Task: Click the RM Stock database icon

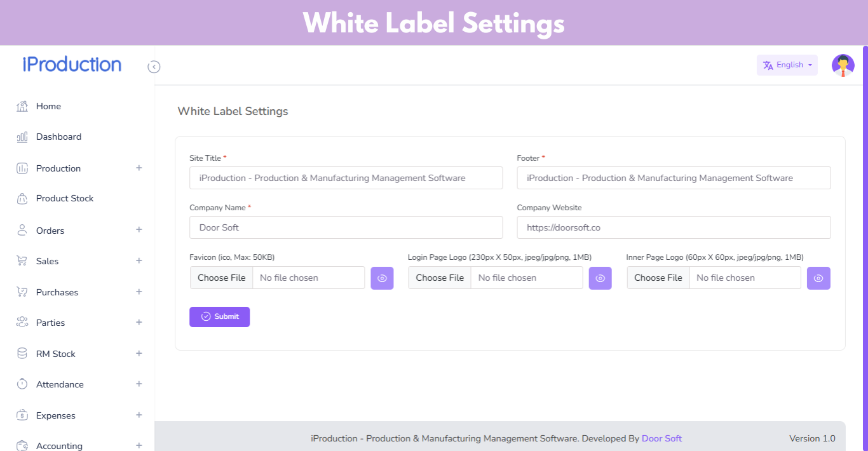Action: click(22, 354)
